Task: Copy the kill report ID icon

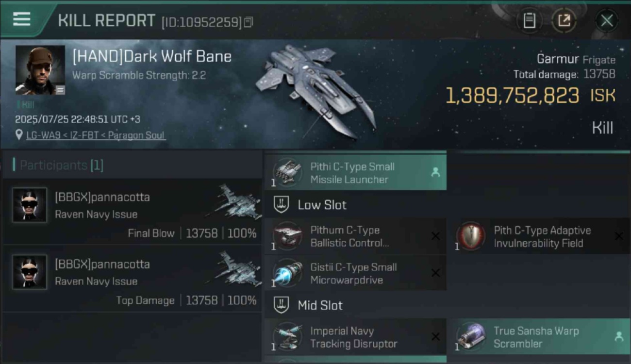Action: (249, 22)
